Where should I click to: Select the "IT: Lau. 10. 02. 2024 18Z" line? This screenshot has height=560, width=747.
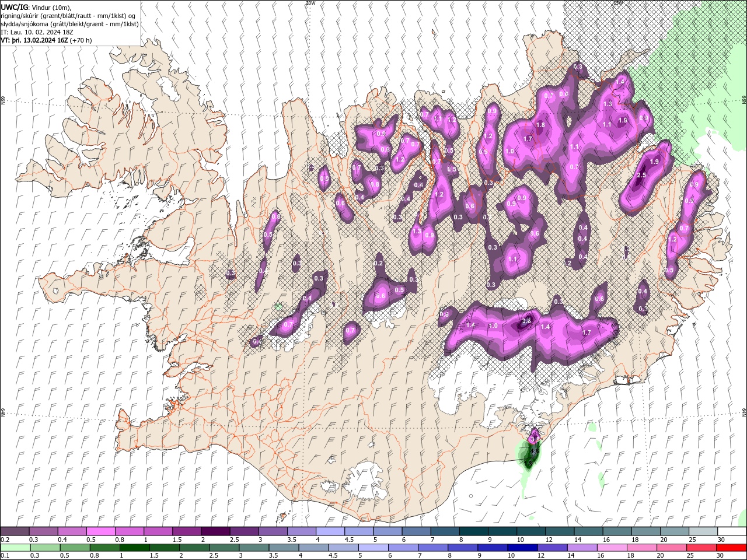[x=38, y=32]
